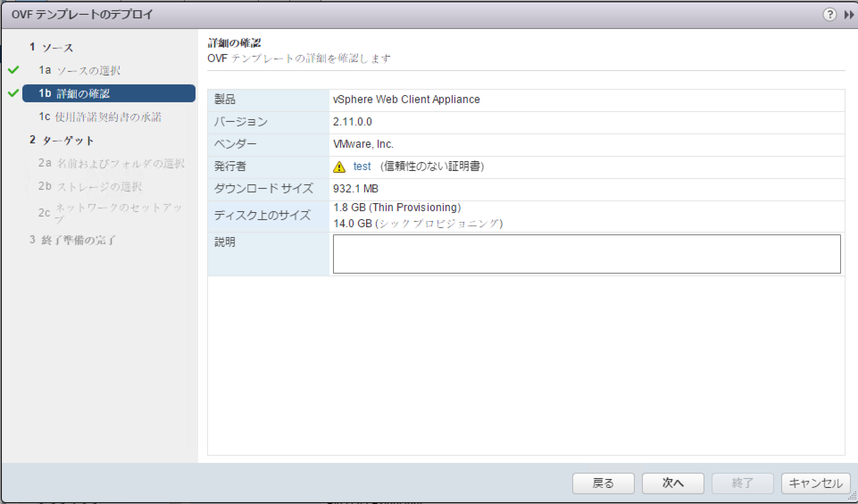Click the green checkmark next to ソースの選択

[13, 70]
